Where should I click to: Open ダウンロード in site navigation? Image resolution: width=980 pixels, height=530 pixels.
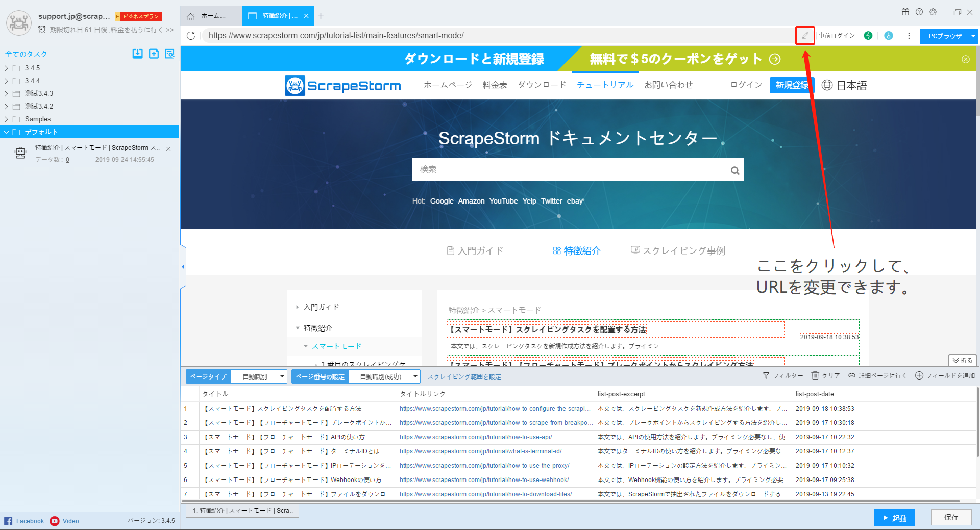tap(542, 85)
